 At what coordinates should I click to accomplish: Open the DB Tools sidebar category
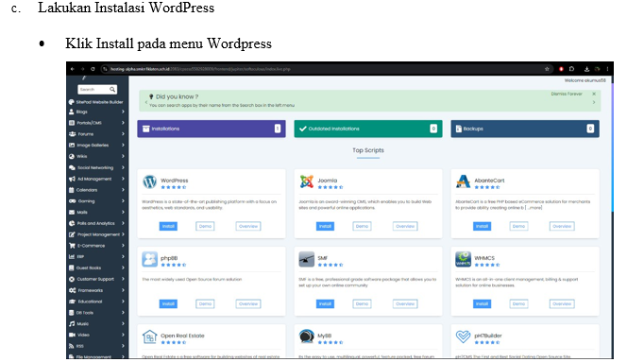[97, 313]
